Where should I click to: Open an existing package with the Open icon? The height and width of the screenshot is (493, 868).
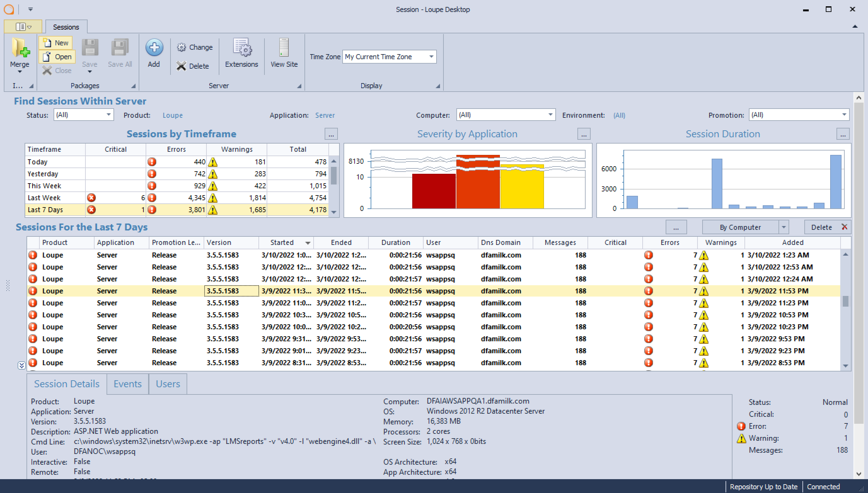pos(56,57)
